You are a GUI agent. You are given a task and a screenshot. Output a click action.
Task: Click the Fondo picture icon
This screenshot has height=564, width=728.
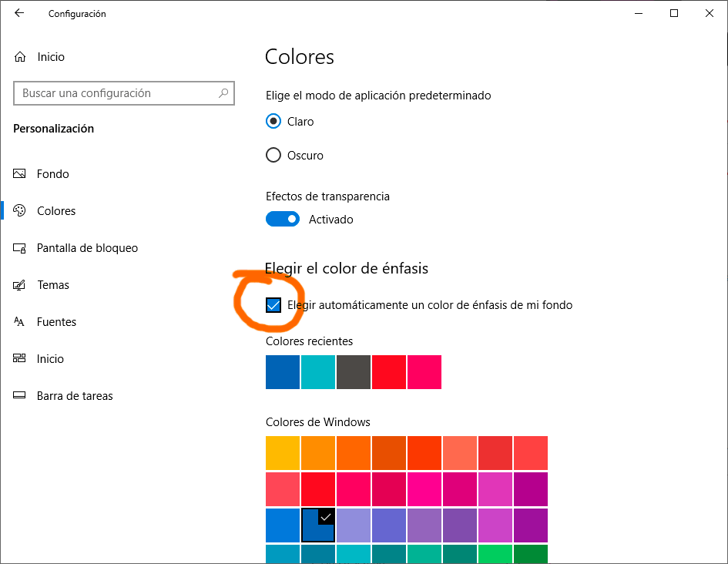pos(20,174)
